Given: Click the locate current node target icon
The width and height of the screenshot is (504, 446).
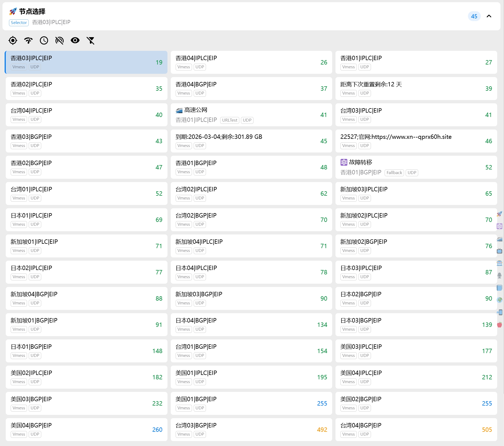Looking at the screenshot, I should pos(13,40).
